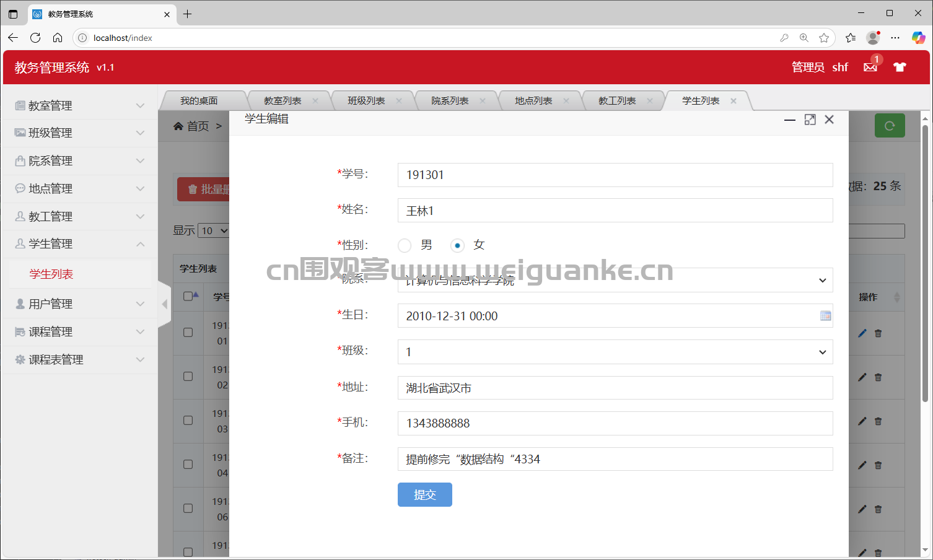Click edit pencil in the 19104 row

862,465
